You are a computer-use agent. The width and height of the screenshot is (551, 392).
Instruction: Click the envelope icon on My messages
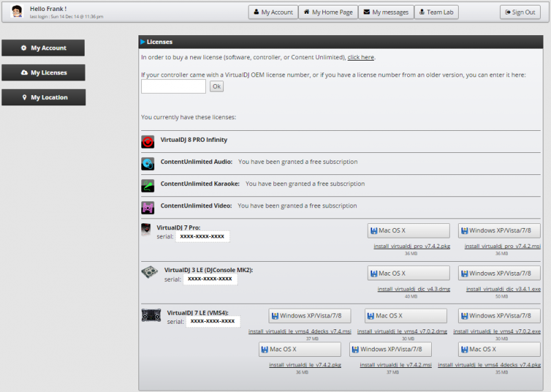366,12
